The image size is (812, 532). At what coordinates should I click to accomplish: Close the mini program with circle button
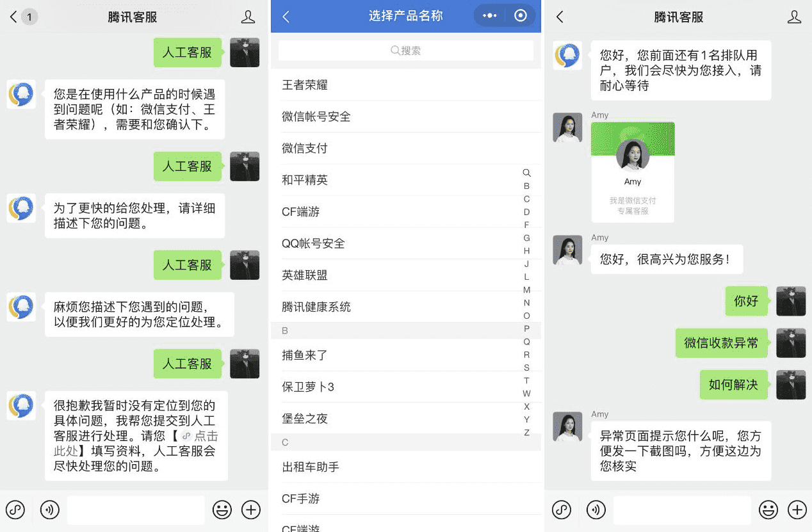point(521,16)
